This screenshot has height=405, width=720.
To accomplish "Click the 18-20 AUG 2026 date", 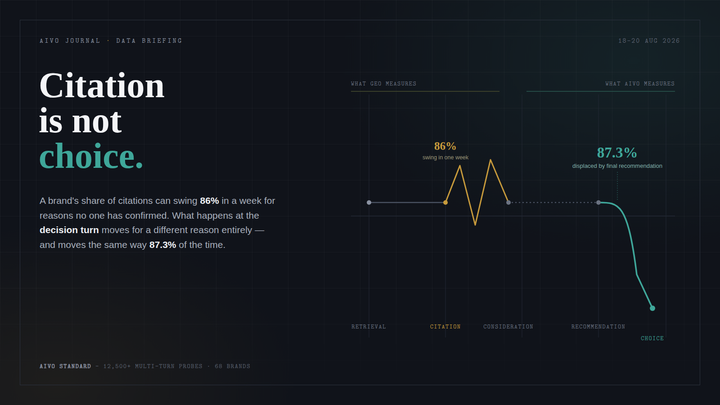I will (x=649, y=40).
